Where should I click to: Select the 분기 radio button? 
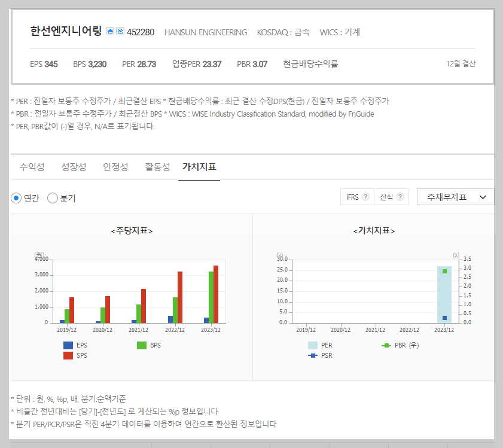pos(53,198)
